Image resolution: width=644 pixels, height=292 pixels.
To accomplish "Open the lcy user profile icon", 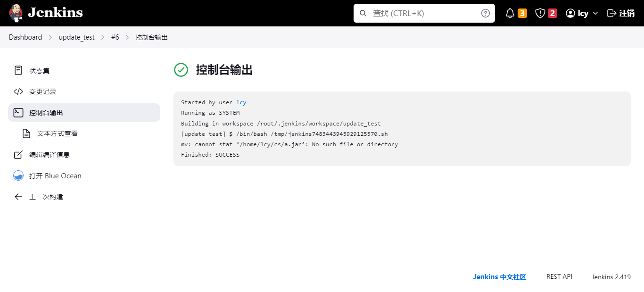I will pos(570,13).
